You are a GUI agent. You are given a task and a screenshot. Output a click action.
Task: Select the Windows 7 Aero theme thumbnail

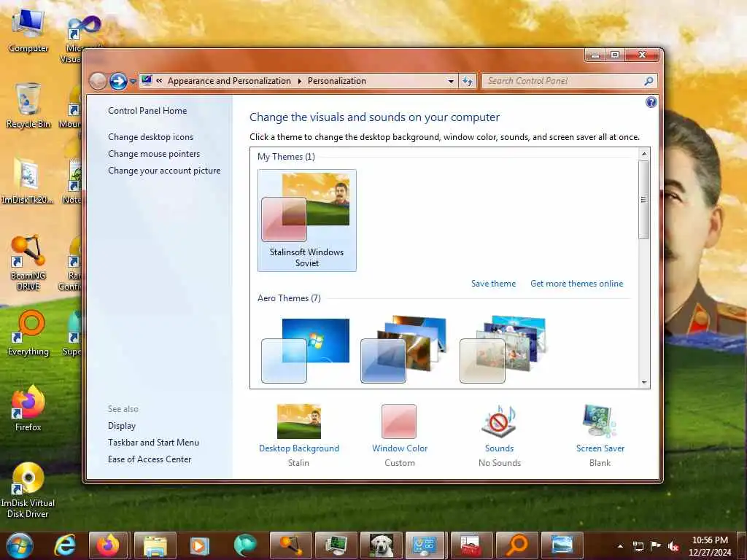pos(306,350)
